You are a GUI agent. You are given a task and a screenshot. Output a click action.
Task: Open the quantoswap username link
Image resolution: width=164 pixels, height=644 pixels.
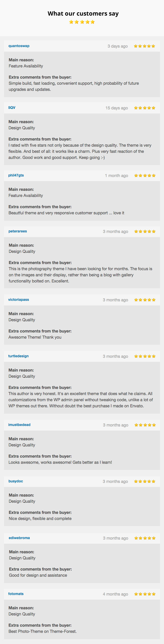pyautogui.click(x=19, y=46)
